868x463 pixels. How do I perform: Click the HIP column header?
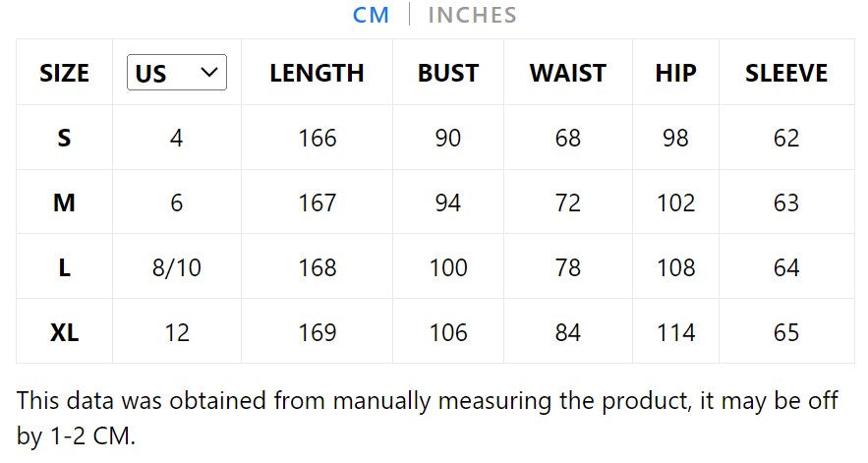point(675,73)
